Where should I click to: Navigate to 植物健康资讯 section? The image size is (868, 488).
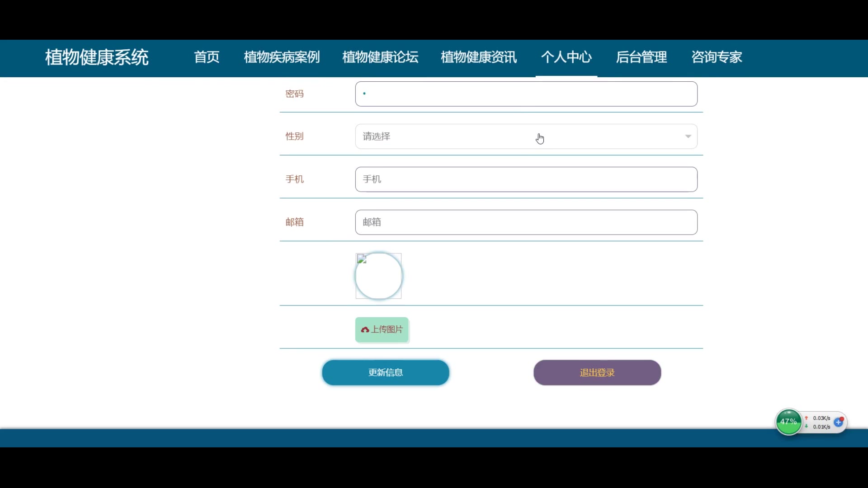coord(479,57)
